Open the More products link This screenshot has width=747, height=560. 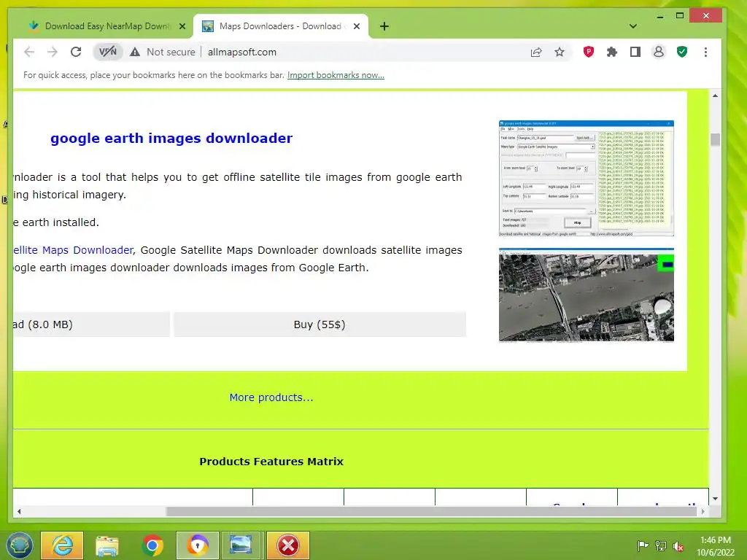click(271, 397)
